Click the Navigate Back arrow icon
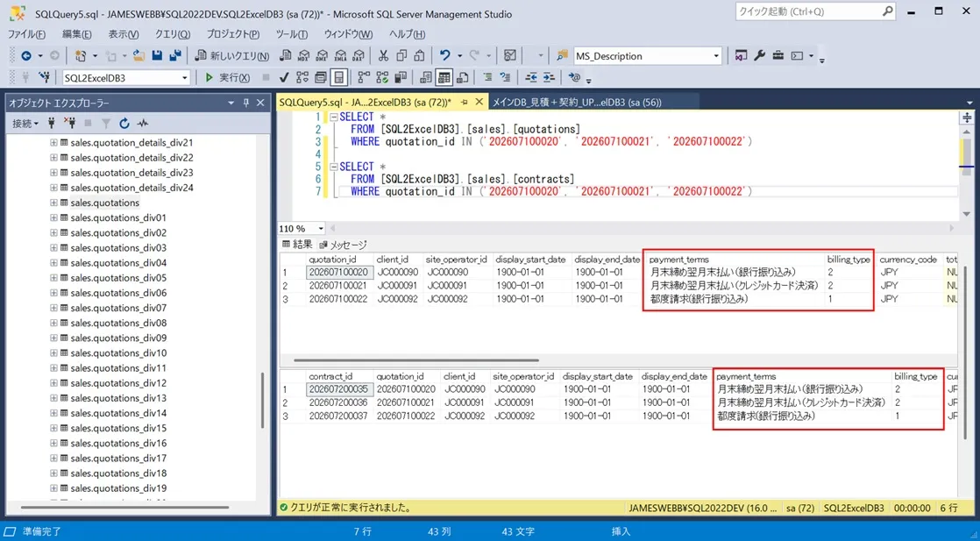This screenshot has height=541, width=980. [26, 55]
